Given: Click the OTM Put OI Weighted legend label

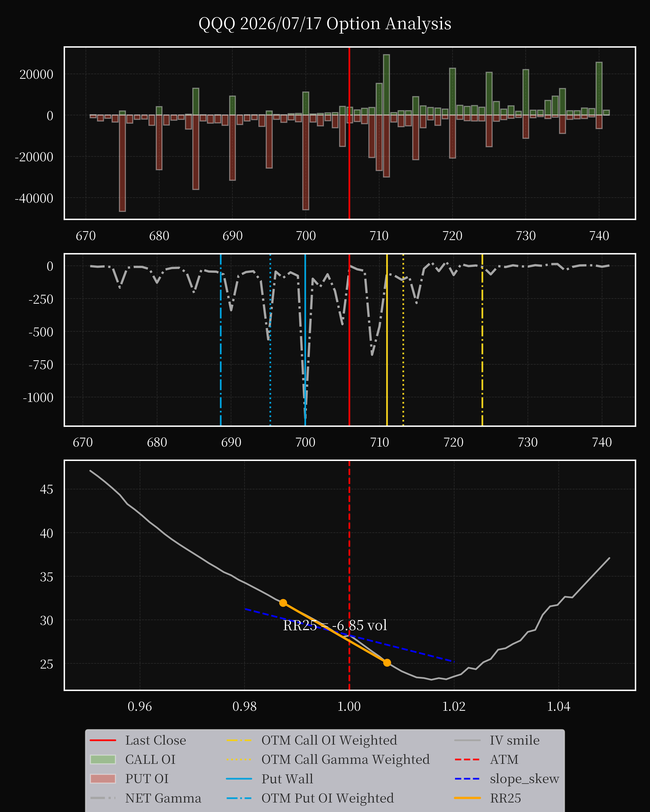Looking at the screenshot, I should click(328, 798).
